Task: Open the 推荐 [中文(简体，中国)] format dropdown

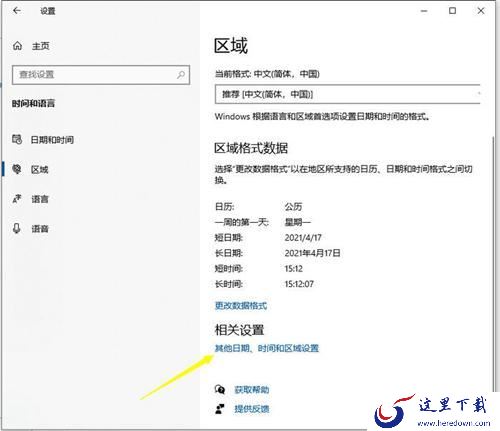Action: pos(348,94)
